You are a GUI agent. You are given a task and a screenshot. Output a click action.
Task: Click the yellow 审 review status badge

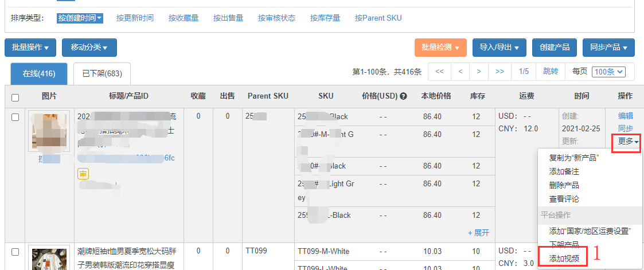pos(83,174)
